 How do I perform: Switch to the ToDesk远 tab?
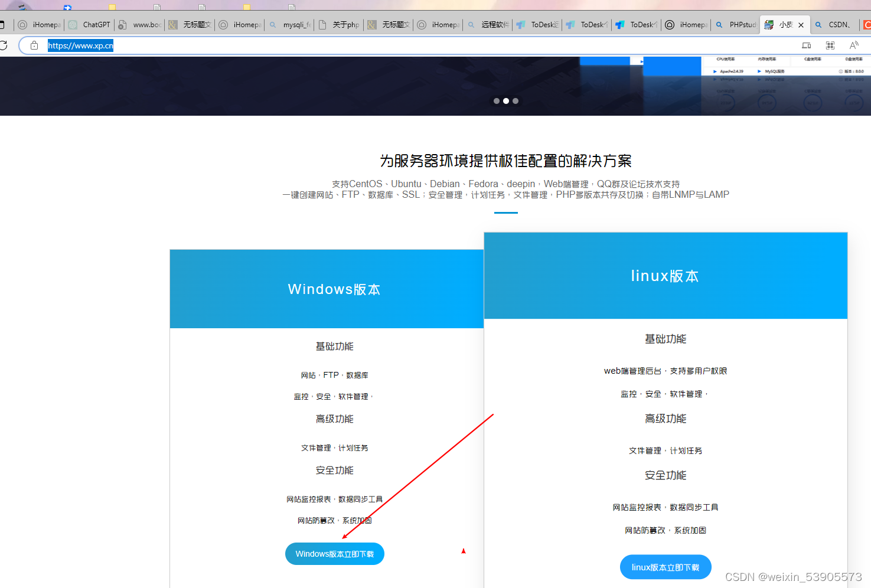pyautogui.click(x=537, y=25)
